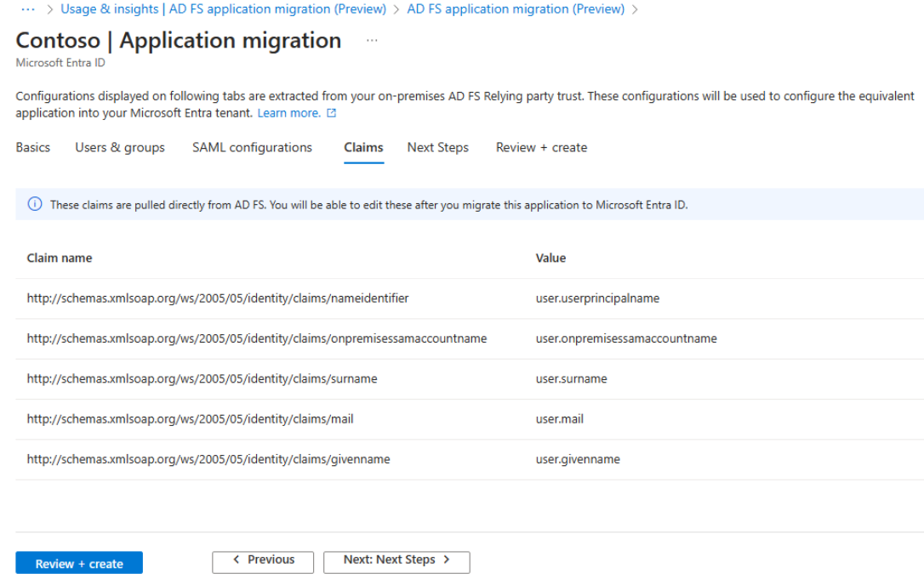The width and height of the screenshot is (924, 585).
Task: Open the SAML configurations tab
Action: (x=252, y=147)
